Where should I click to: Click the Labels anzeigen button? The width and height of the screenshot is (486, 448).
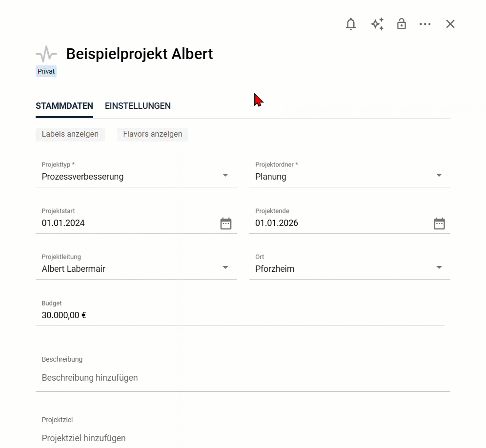(70, 134)
